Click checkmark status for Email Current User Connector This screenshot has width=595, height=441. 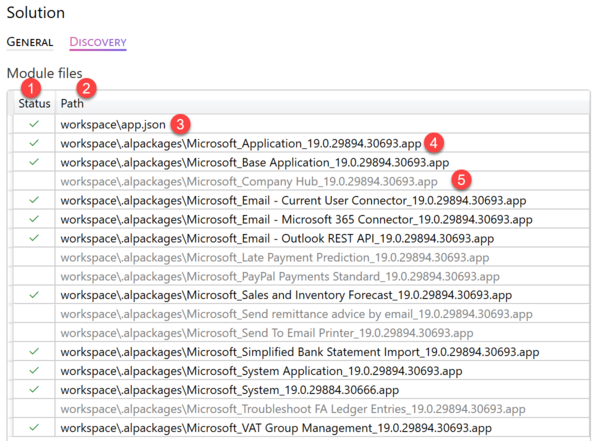34,200
